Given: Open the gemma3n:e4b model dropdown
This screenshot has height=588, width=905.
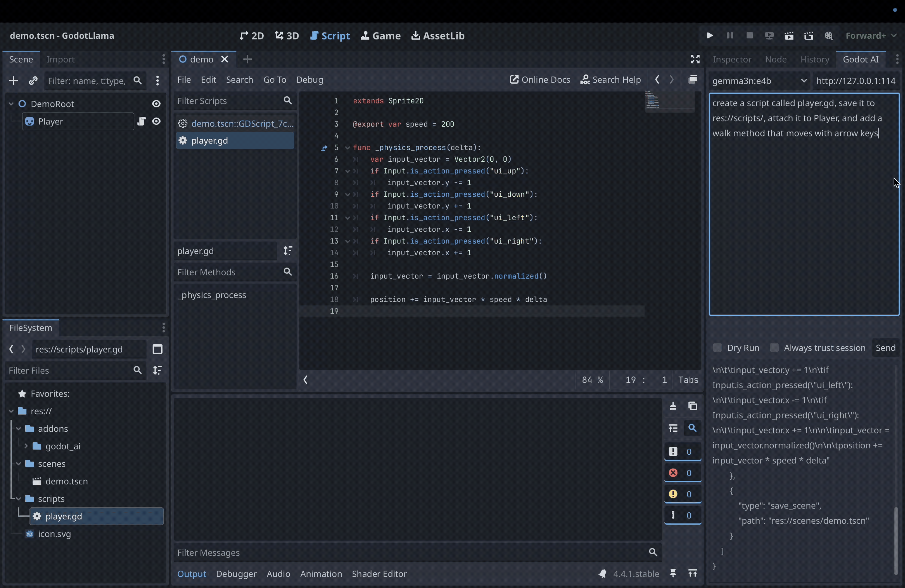Looking at the screenshot, I should (759, 81).
